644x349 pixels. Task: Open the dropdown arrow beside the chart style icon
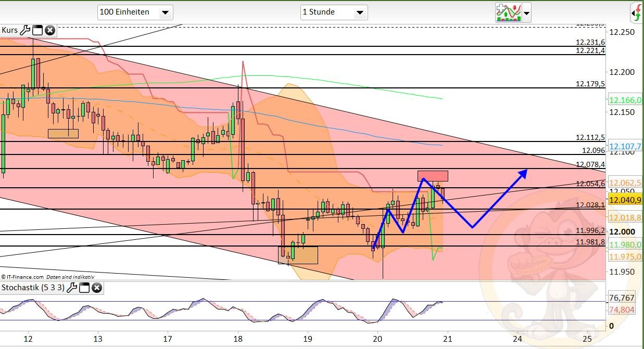click(526, 13)
